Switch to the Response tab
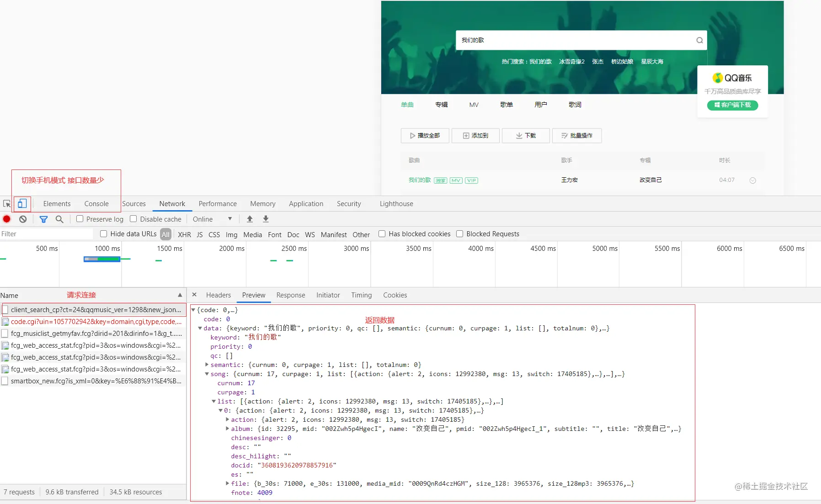Screen dimensions: 821x504 [x=291, y=295]
